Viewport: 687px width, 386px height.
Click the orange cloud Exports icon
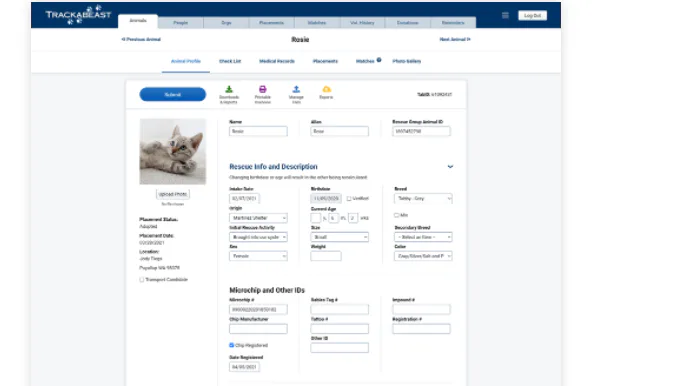click(x=326, y=89)
